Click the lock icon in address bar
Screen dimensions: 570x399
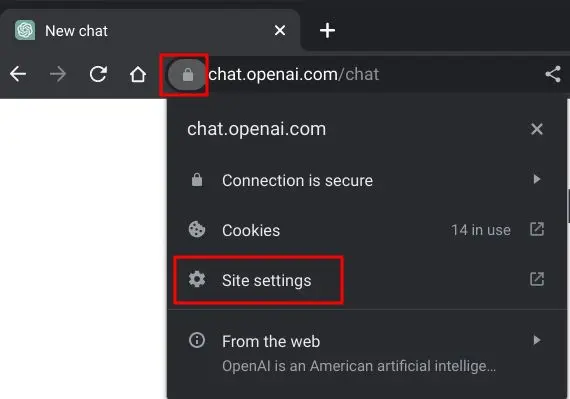187,75
